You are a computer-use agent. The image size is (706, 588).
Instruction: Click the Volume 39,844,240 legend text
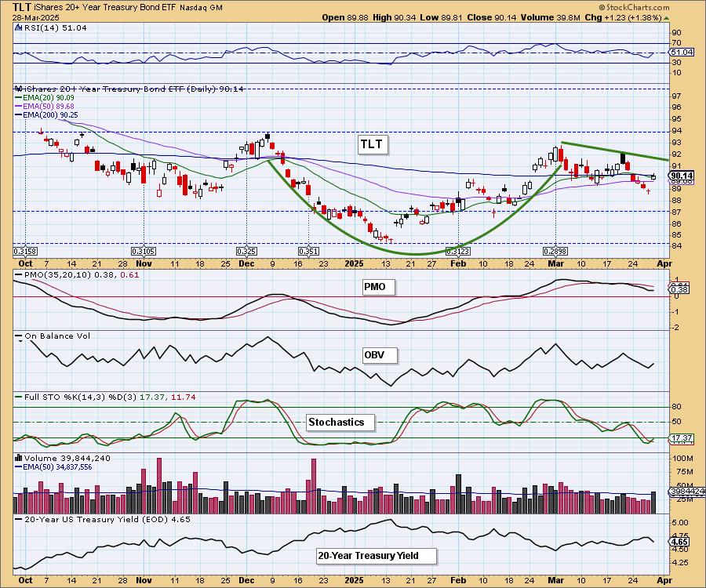(x=67, y=458)
